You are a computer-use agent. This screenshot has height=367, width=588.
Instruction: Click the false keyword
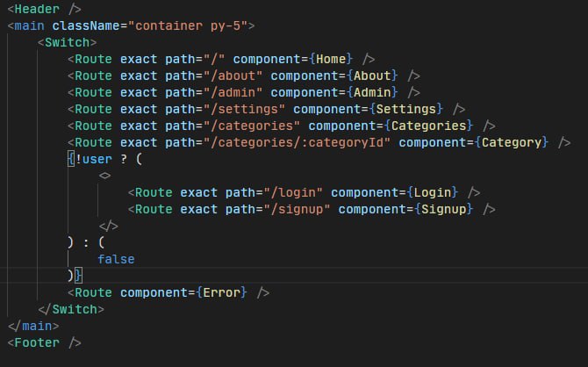[x=116, y=259]
